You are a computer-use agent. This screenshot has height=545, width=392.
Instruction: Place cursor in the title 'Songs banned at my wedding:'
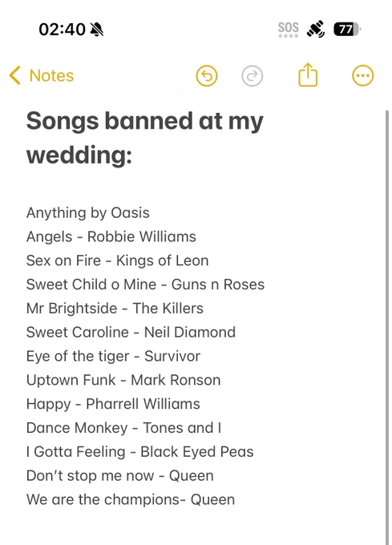click(145, 138)
